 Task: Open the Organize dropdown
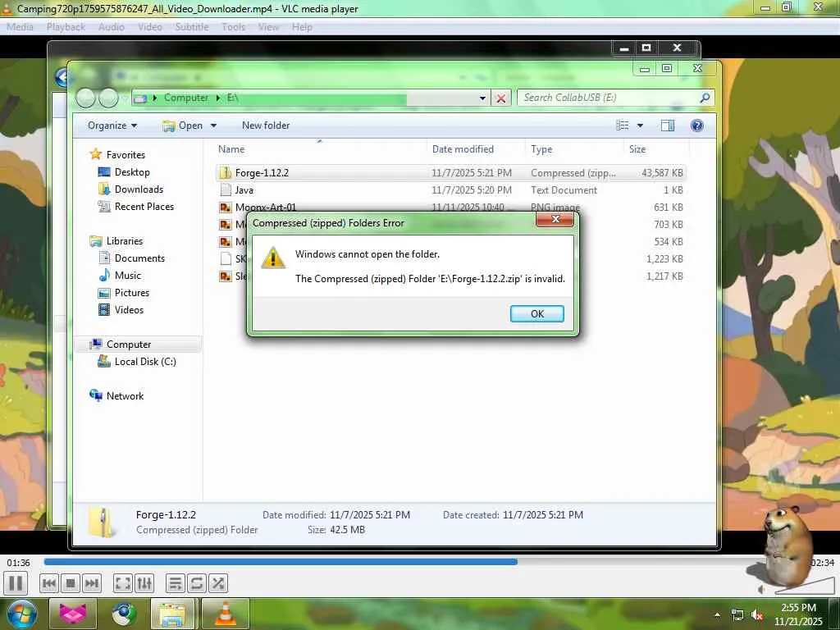[x=112, y=126]
